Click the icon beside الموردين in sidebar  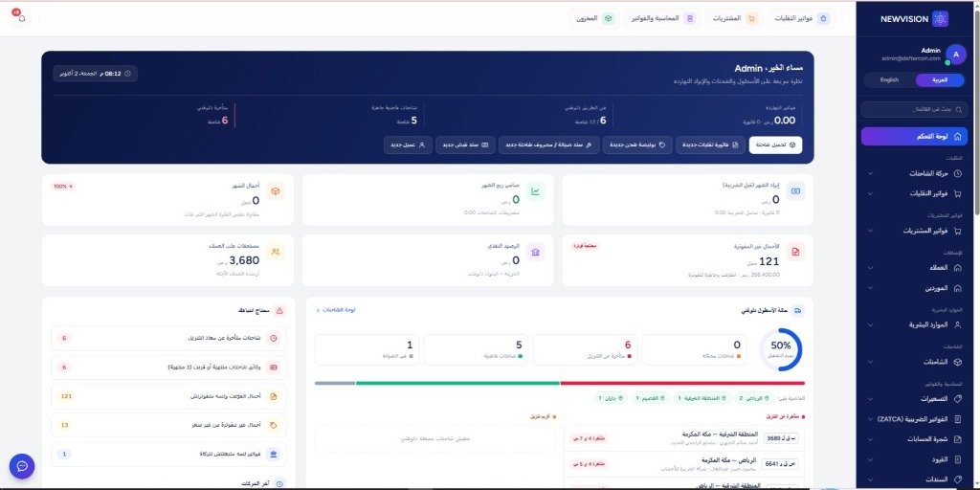[958, 288]
